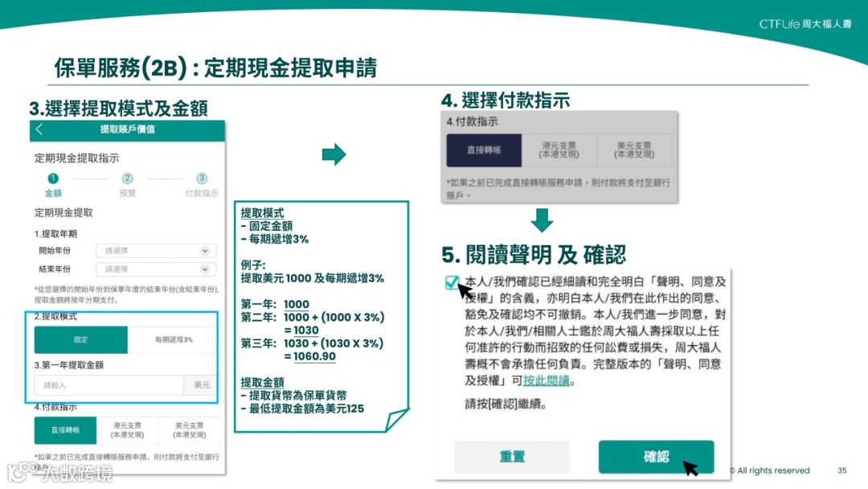
Task: Click the back arrow on 提取賬戶價值 screen
Action: pos(39,130)
